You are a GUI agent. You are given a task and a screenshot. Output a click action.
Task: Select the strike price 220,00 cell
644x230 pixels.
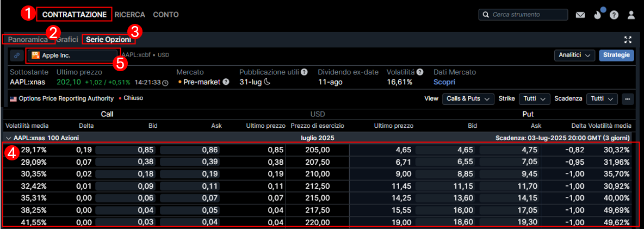pos(318,221)
